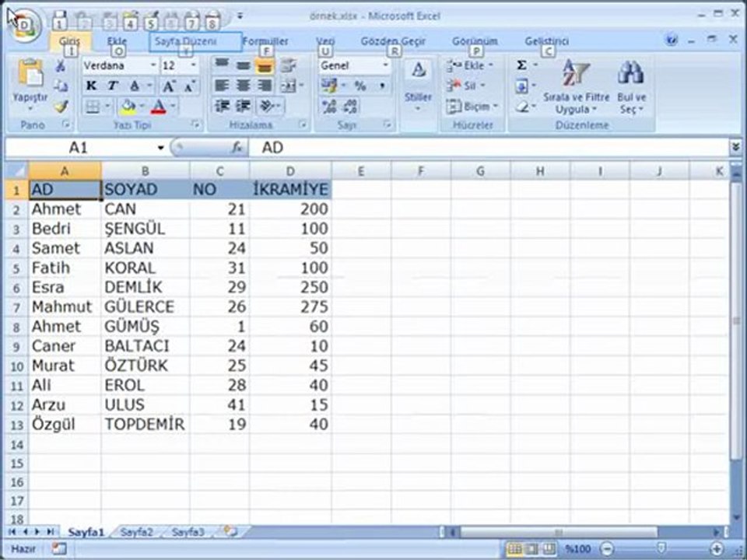Center text horizontally
This screenshot has width=747, height=560.
(x=244, y=86)
